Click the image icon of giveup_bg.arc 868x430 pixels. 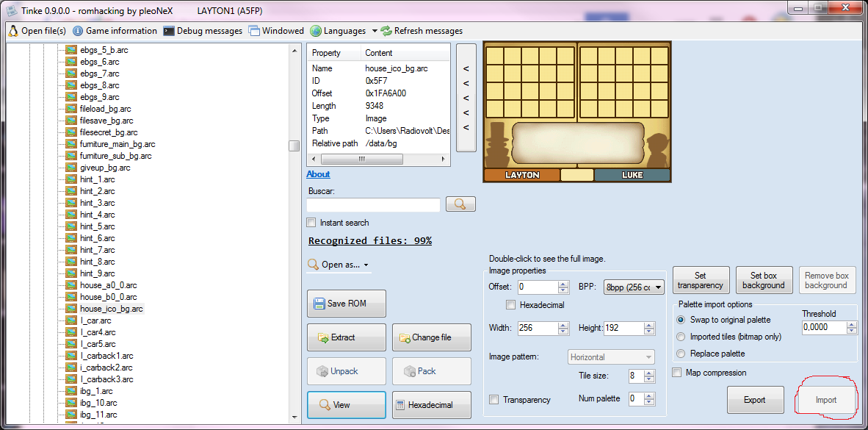click(x=70, y=168)
